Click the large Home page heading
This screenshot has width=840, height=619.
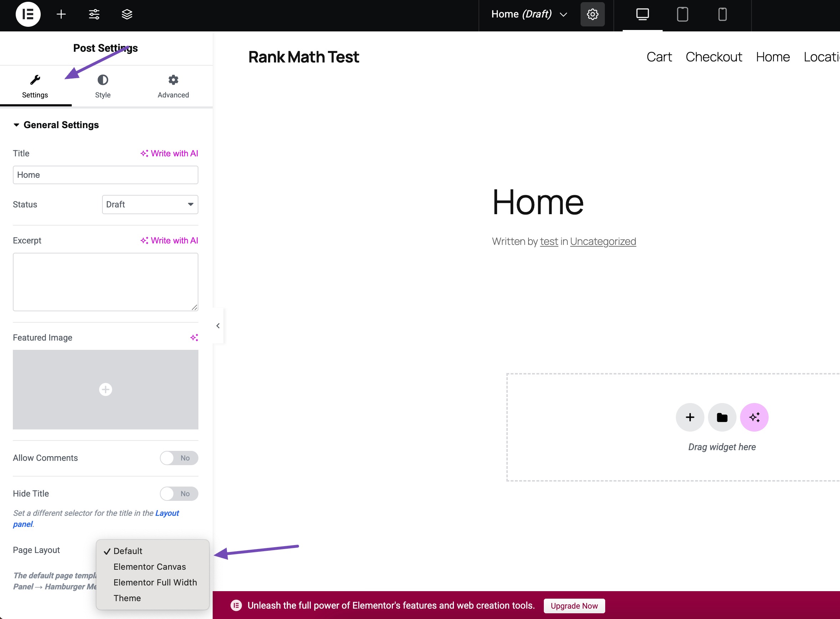click(538, 202)
